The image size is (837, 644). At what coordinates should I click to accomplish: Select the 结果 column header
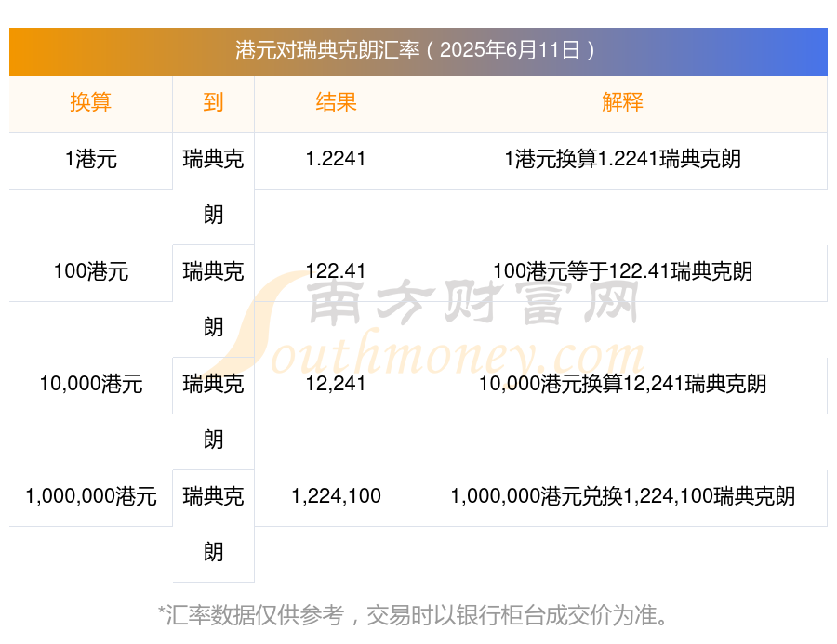tap(336, 102)
